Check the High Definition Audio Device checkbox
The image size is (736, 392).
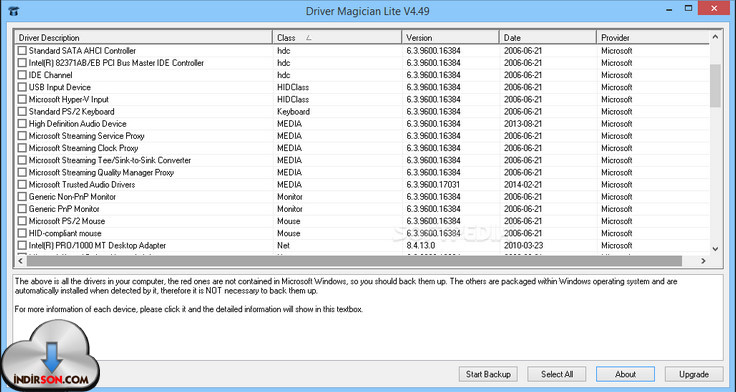click(x=22, y=123)
